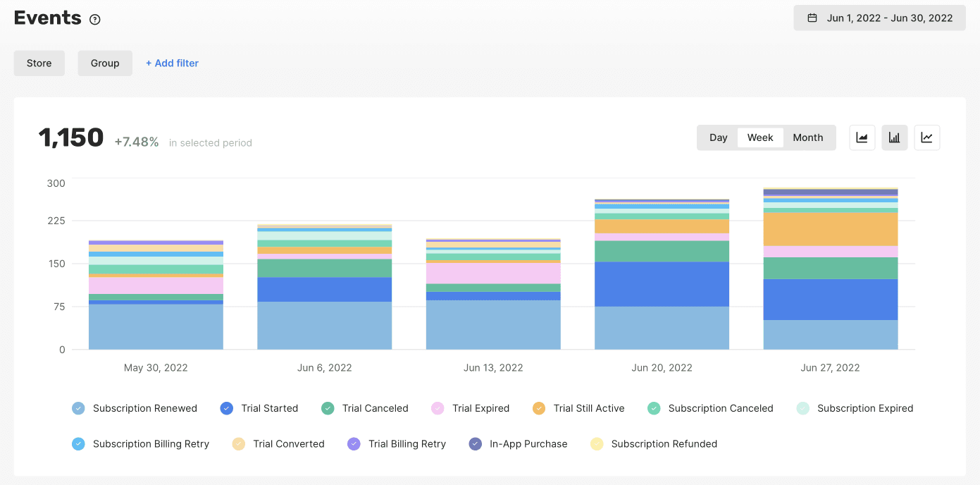The width and height of the screenshot is (980, 485).
Task: Select the bar chart view icon
Action: 894,137
